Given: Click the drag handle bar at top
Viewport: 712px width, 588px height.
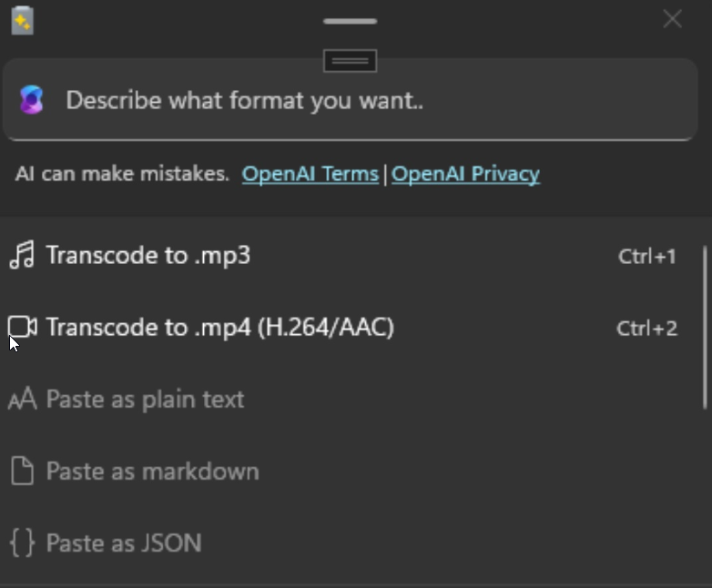Looking at the screenshot, I should 350,21.
